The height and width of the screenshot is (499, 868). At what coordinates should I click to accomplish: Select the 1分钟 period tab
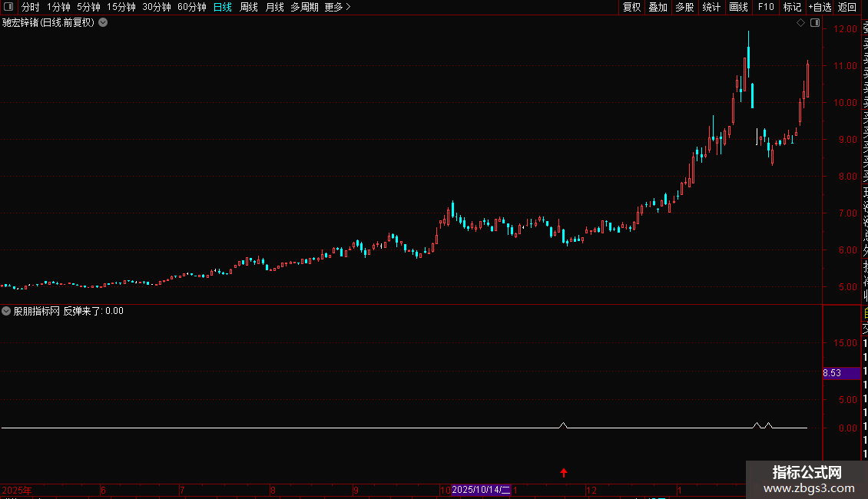coord(58,7)
